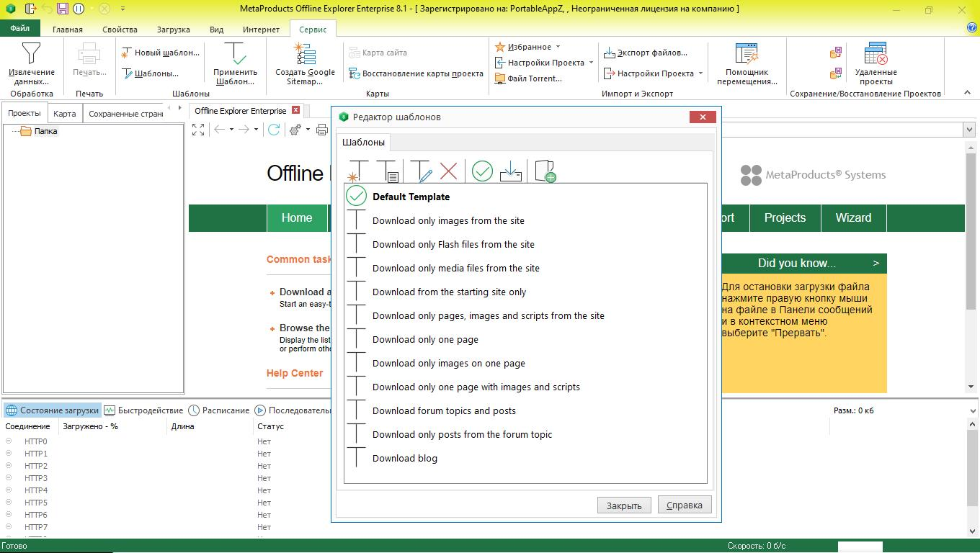The width and height of the screenshot is (980, 553).
Task: Click the add-project-from-template icon
Action: tap(545, 171)
